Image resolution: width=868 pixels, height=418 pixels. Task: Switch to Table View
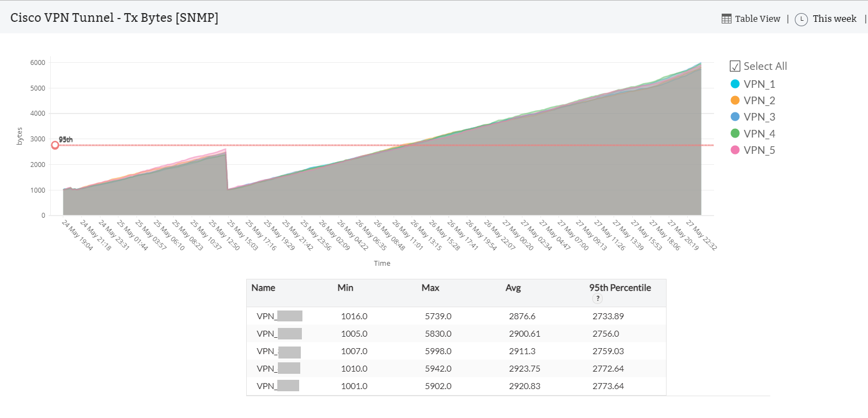[x=757, y=19]
